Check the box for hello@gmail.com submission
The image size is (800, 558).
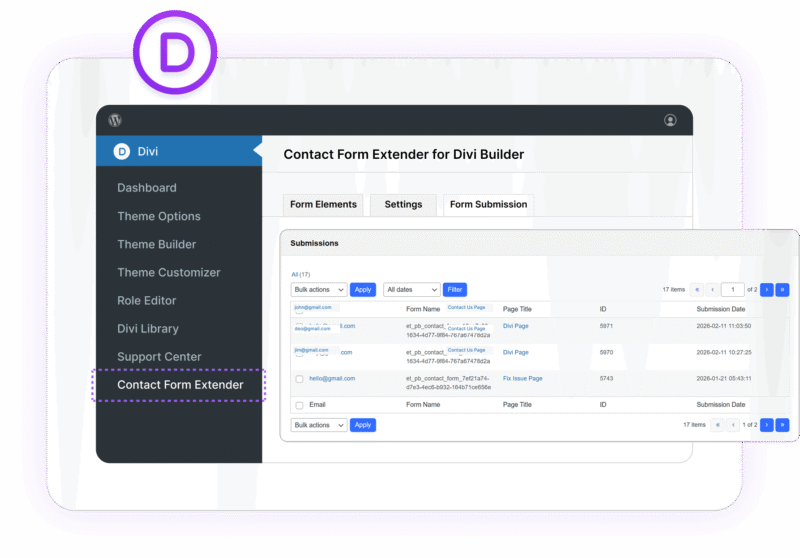299,379
